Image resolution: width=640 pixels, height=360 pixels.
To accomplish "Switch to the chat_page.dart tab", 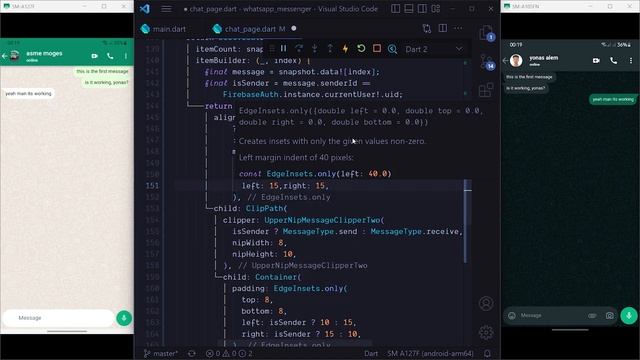I will pos(254,29).
